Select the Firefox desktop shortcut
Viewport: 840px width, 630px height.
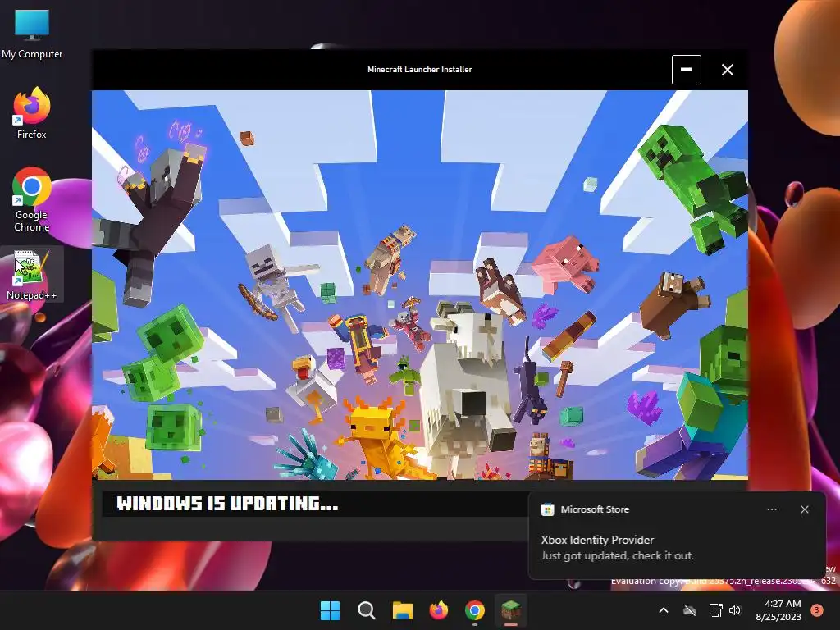click(32, 113)
